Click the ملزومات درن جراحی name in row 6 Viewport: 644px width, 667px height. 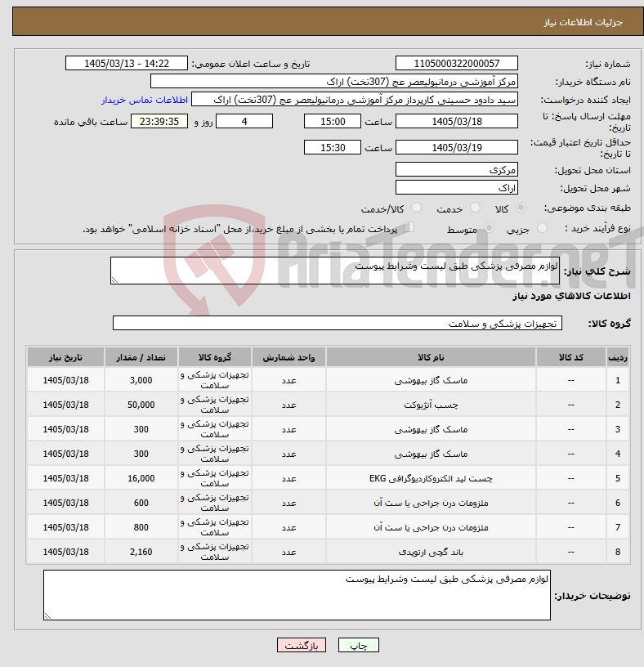[x=431, y=504]
